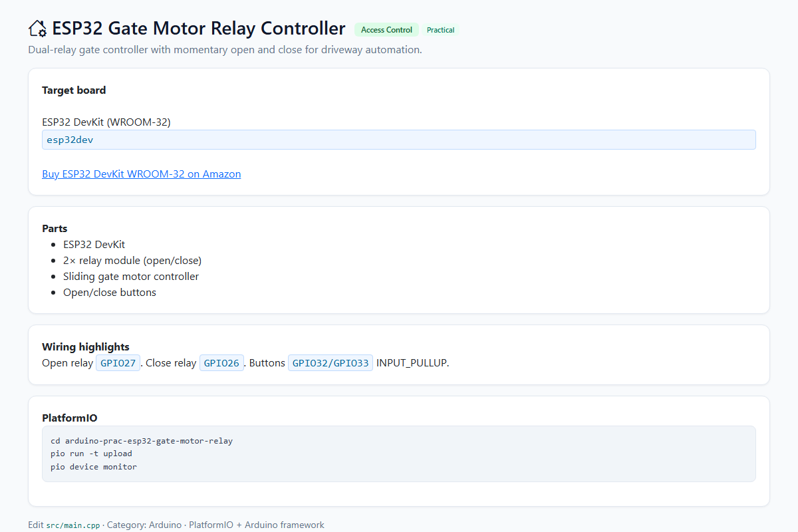This screenshot has width=798, height=532.
Task: Click the PlatformIO section heading
Action: [70, 418]
